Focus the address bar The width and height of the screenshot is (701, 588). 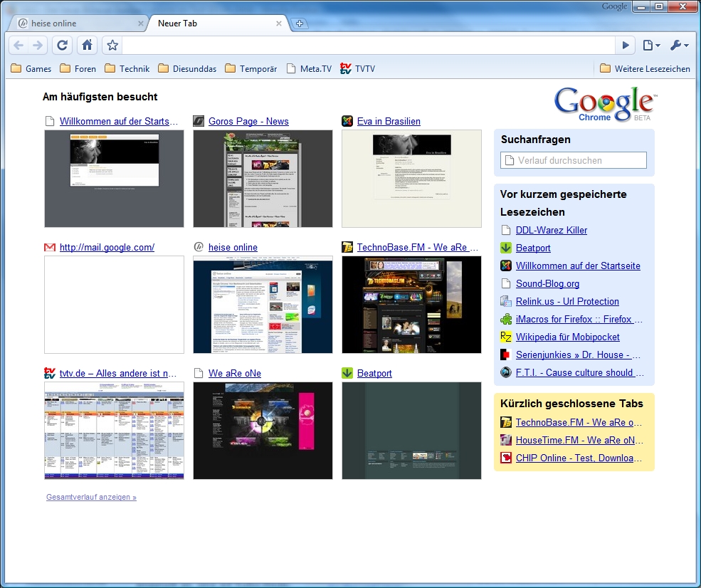[369, 45]
